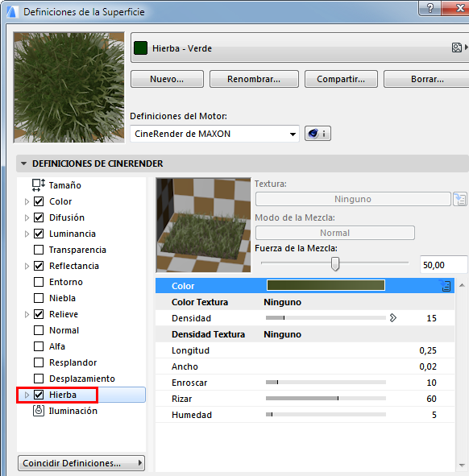Expand the Hierba tree arrow
Screen dimensions: 469x476
pyautogui.click(x=27, y=395)
